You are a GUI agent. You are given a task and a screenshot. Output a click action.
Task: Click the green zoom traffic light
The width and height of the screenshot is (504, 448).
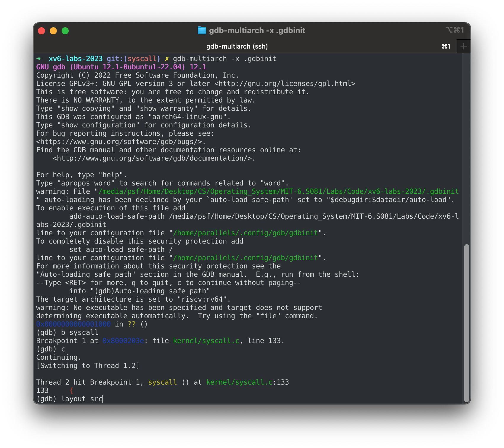click(x=65, y=31)
